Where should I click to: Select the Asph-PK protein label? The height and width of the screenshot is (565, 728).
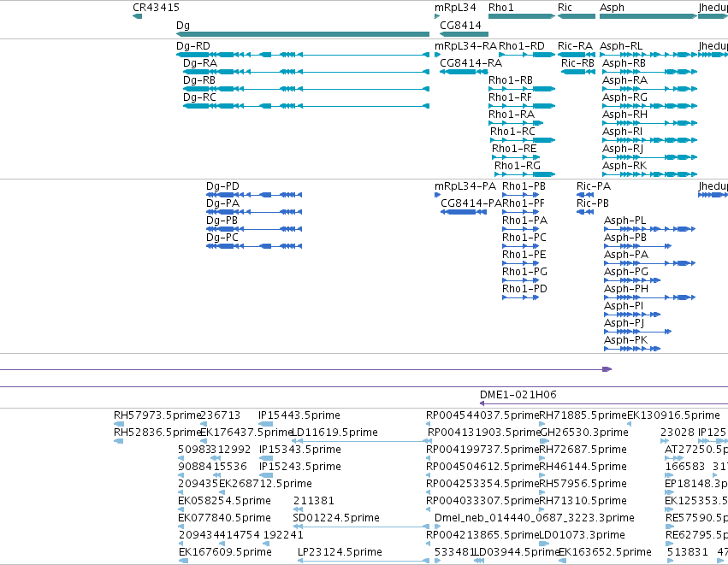626,341
